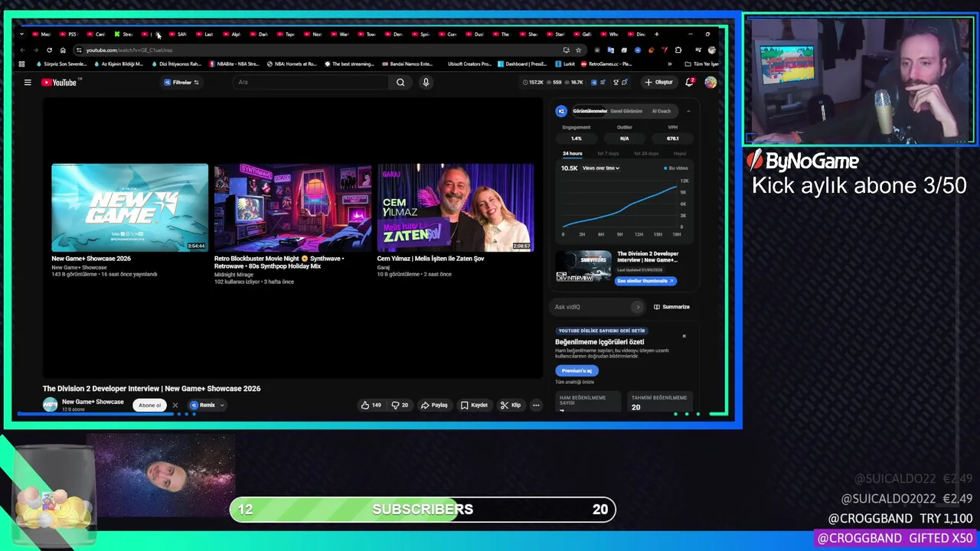Select the 1st 7 days range tab
Viewport: 980px width, 551px height.
click(x=608, y=154)
